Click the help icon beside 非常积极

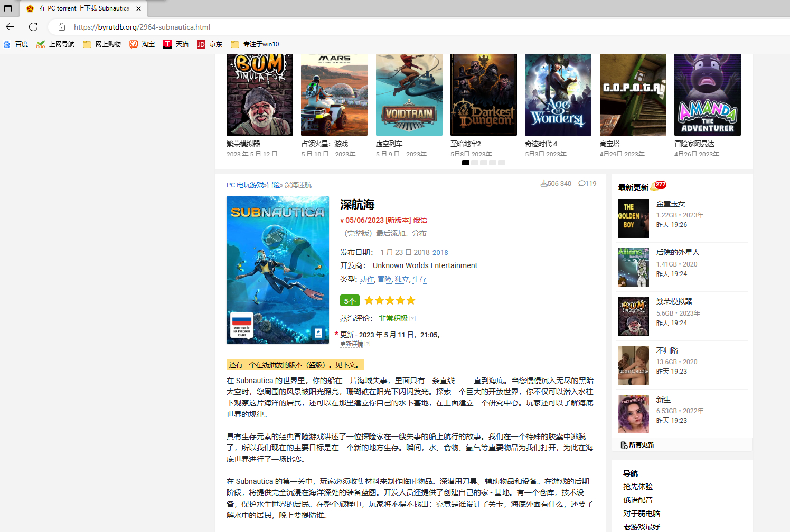click(x=413, y=318)
